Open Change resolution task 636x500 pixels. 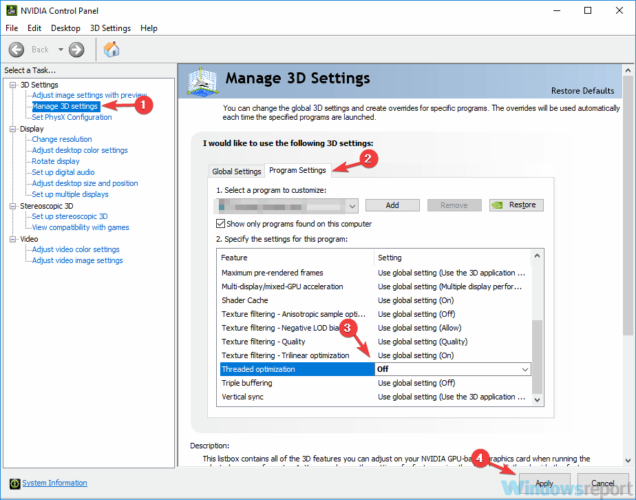click(x=62, y=139)
